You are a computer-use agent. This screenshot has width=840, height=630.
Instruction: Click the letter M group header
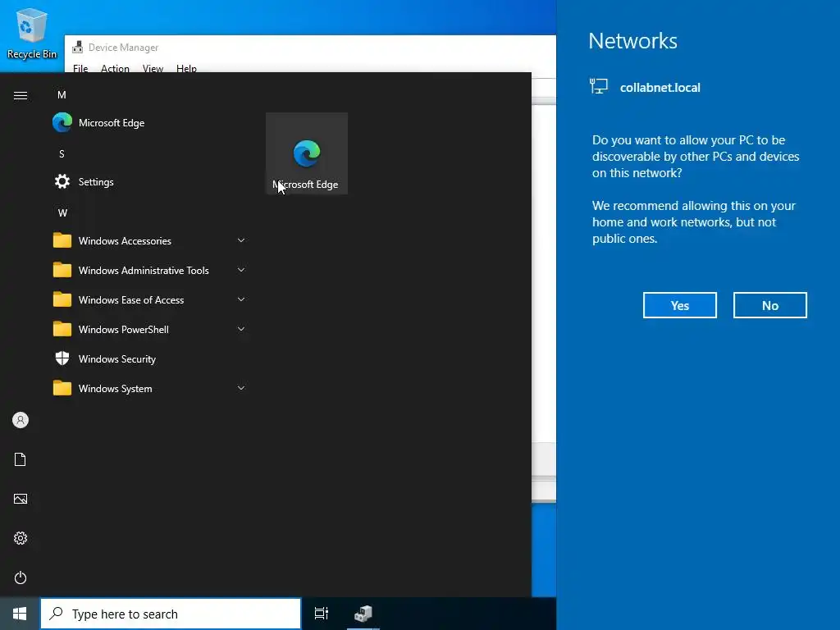62,95
